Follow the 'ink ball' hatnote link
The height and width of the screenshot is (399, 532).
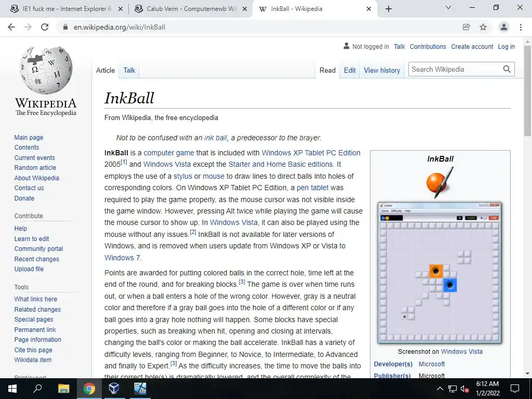[216, 138]
